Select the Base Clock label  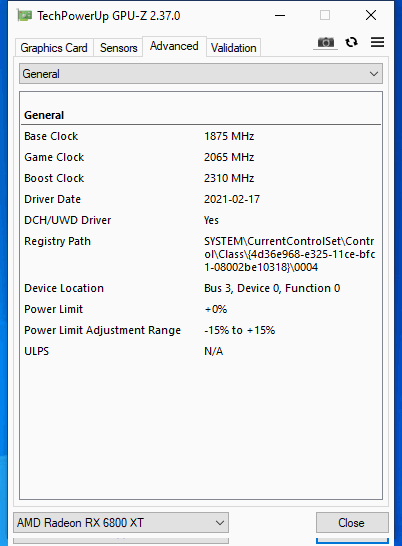click(x=51, y=136)
